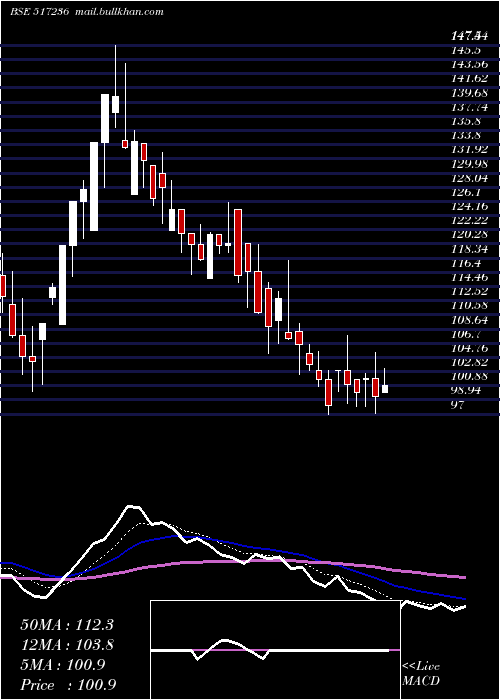
Task: Select the 116.4 price level label
Action: (x=465, y=263)
